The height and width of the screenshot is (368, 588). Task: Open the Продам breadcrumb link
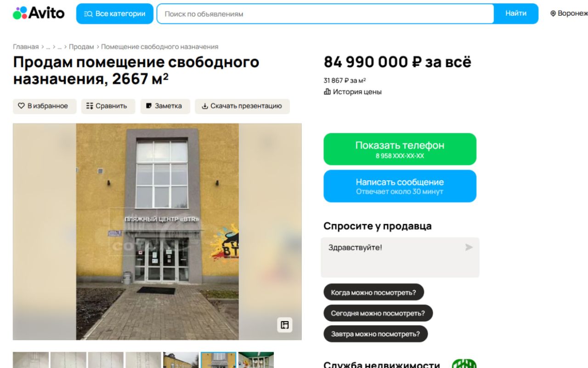(81, 46)
